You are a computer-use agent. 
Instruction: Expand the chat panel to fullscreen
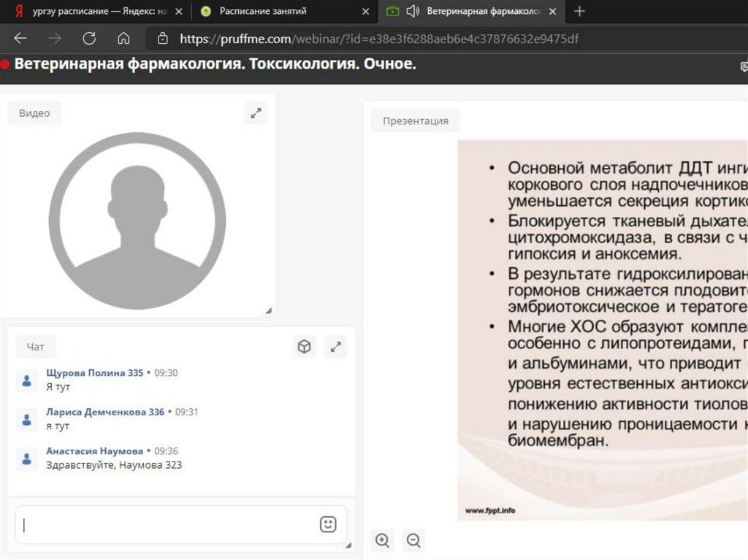336,347
